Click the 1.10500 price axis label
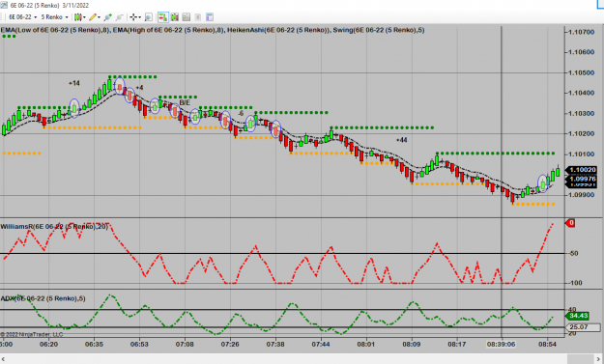604x364 pixels. pos(581,72)
